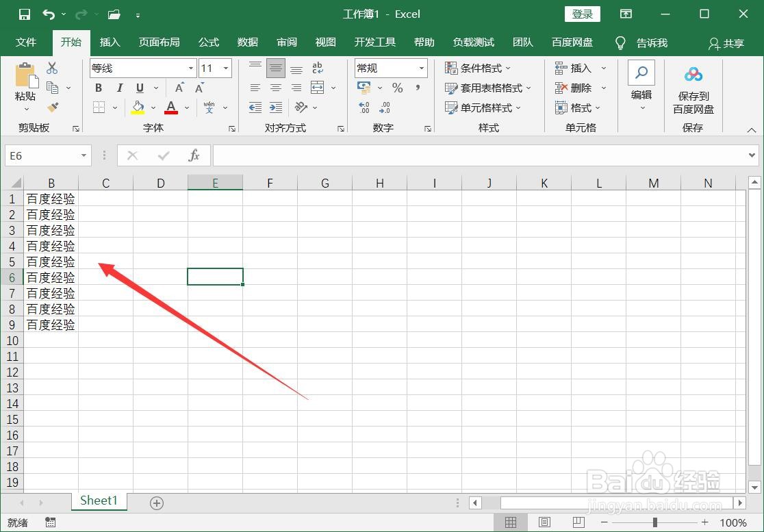The height and width of the screenshot is (532, 764).
Task: Click the macro recording icon in status bar
Action: [50, 522]
